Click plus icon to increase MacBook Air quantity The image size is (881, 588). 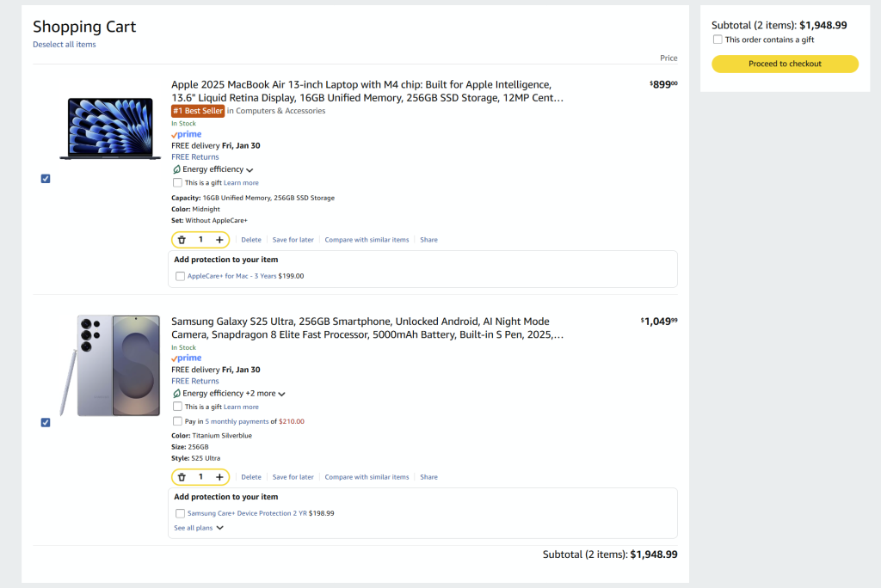(x=219, y=240)
